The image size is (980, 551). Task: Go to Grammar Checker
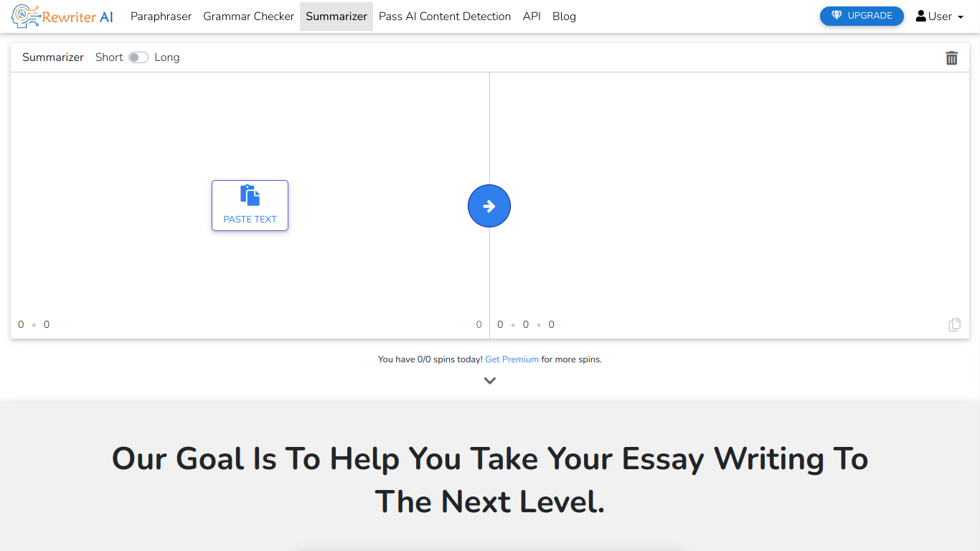(x=249, y=17)
